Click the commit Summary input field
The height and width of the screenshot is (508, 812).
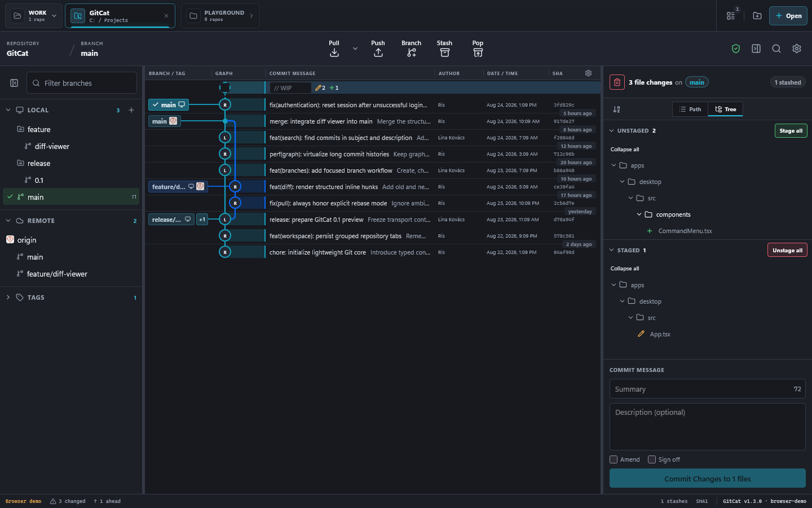(x=707, y=389)
